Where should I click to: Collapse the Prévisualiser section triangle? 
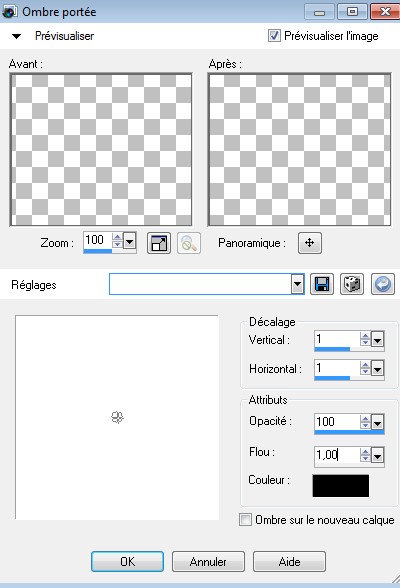pyautogui.click(x=16, y=36)
